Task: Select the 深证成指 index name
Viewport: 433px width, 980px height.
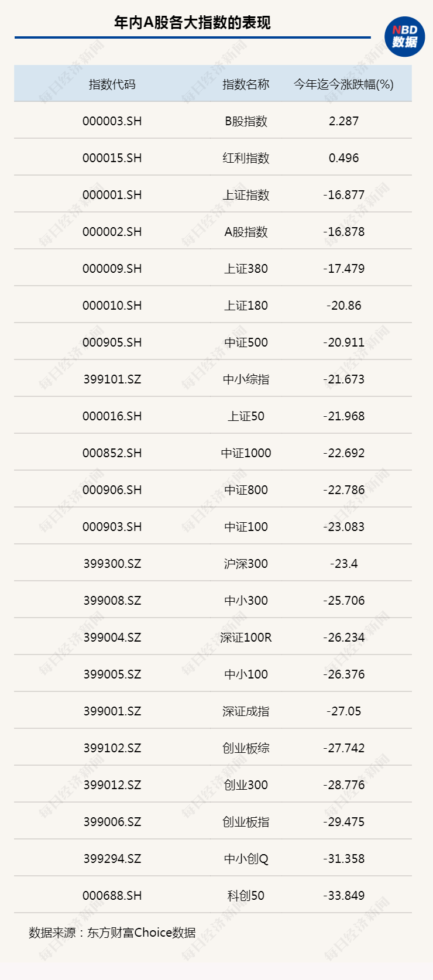Action: [246, 711]
